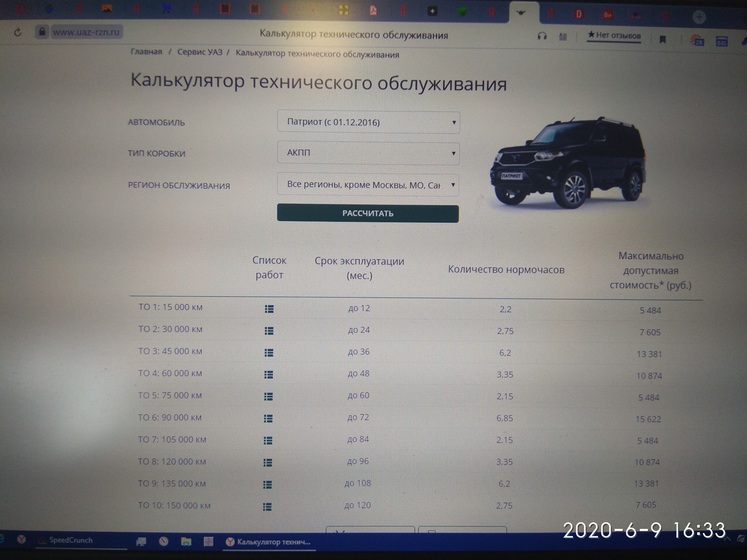747x560 pixels.
Task: Open the Сервис УАЗ breadcrumb link
Action: 200,52
